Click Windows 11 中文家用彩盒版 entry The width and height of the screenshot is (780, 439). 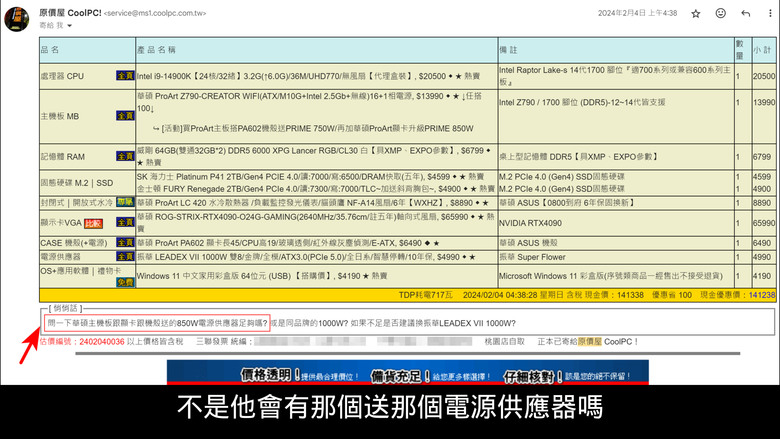(x=262, y=276)
